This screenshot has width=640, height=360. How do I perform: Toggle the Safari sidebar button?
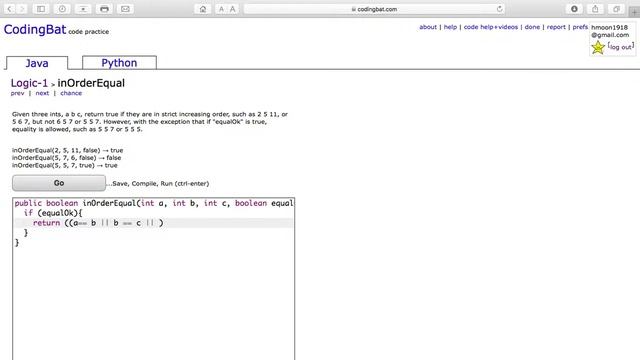41,9
